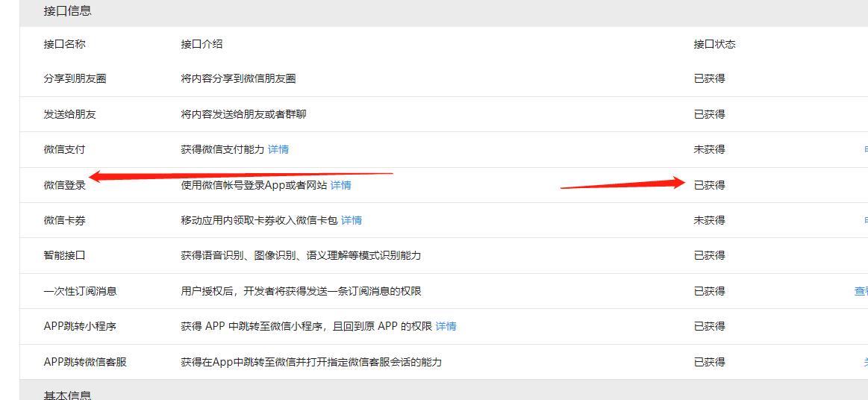Select the 发送给朋友 interface name
Viewport: 868px width, 400px height.
(x=69, y=114)
